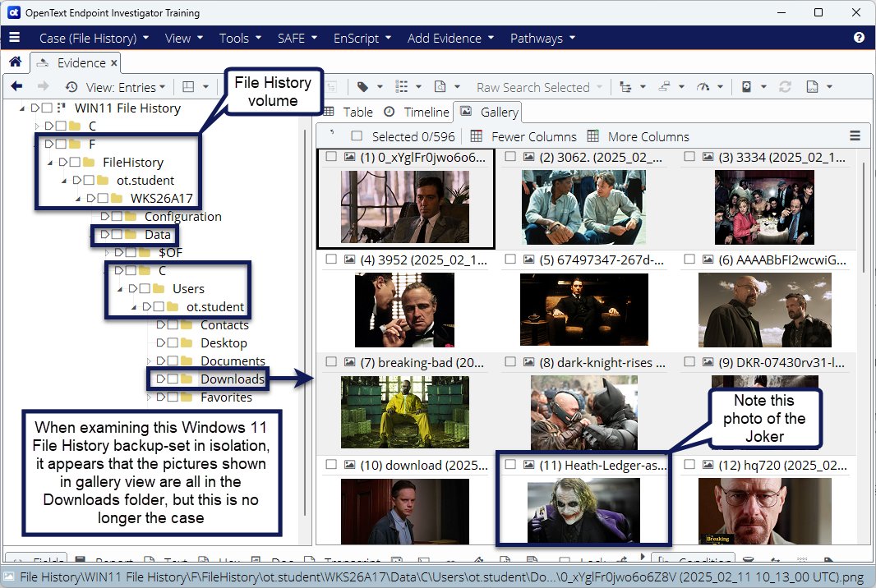Click the refresh icon in toolbar
The image size is (876, 588).
coord(785,86)
